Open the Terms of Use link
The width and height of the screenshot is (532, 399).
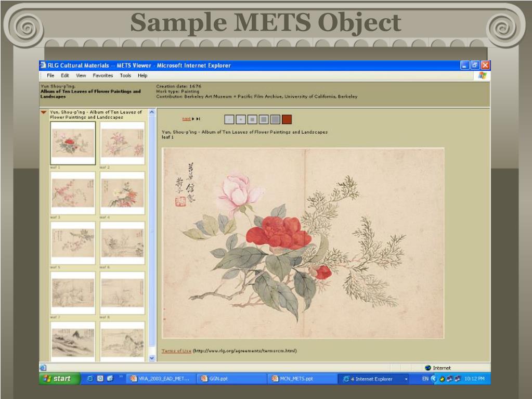(x=176, y=351)
